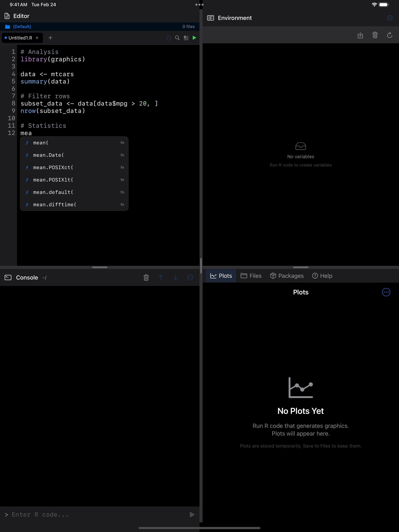Open search in the editor
This screenshot has height=532, width=399.
point(177,38)
